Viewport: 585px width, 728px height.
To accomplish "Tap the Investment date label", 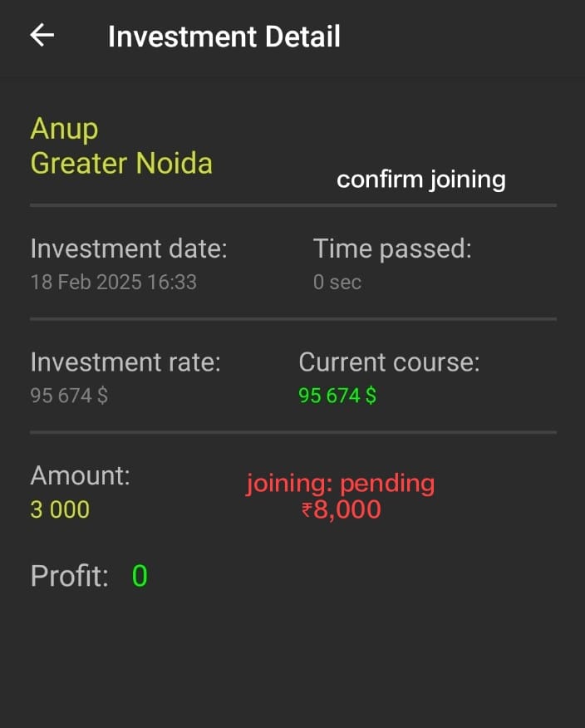I will click(129, 248).
